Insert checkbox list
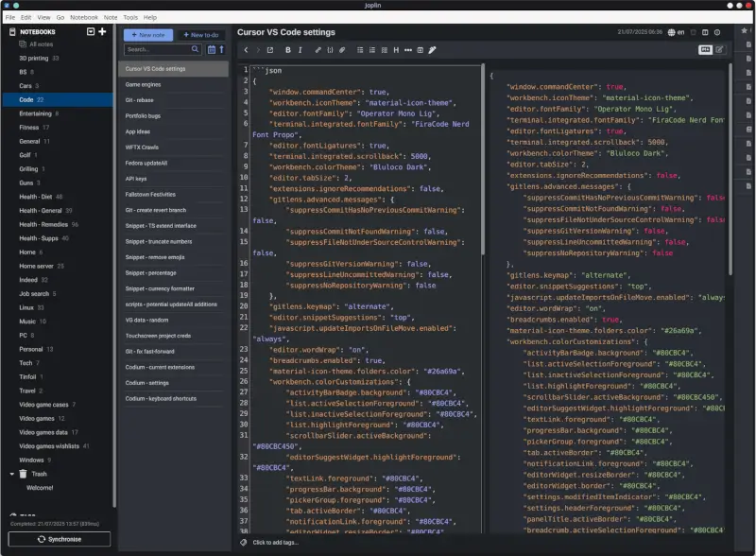The height and width of the screenshot is (556, 756). click(x=385, y=50)
